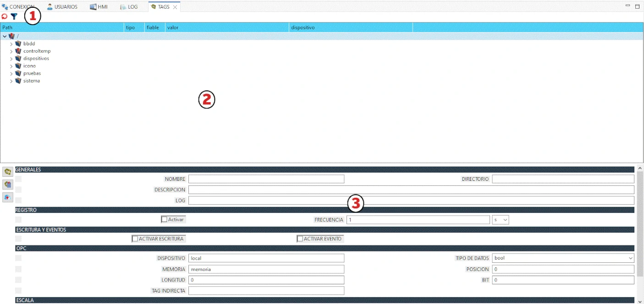Image resolution: width=644 pixels, height=304 pixels.
Task: Enable the Activar checkbox under REGISTRO
Action: 164,220
